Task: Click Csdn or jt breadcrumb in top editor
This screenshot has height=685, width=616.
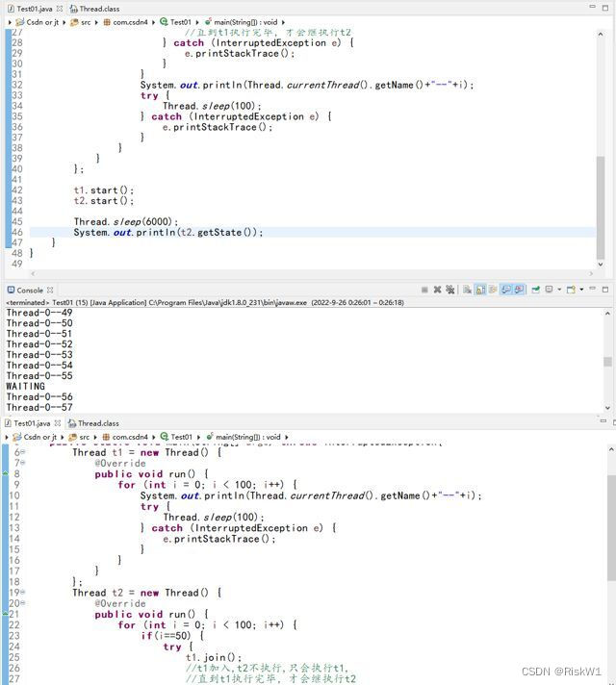Action: [38, 22]
